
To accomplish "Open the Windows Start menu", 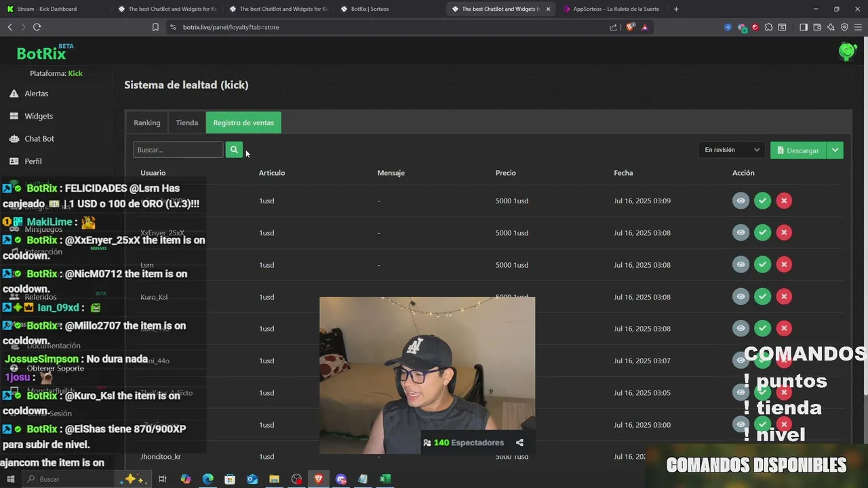I will tap(10, 479).
